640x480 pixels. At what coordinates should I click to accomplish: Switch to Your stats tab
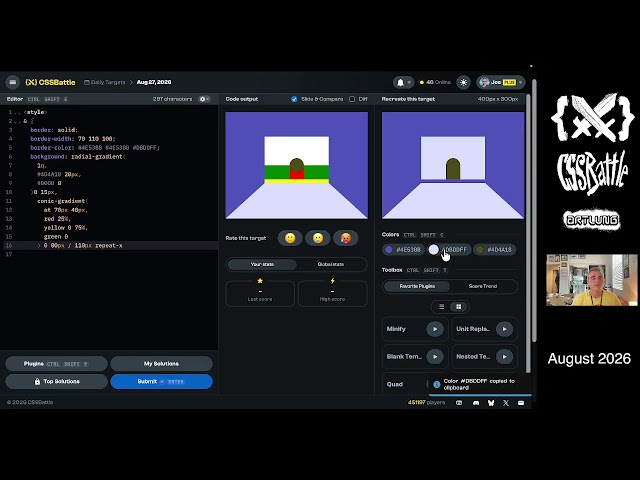[262, 264]
